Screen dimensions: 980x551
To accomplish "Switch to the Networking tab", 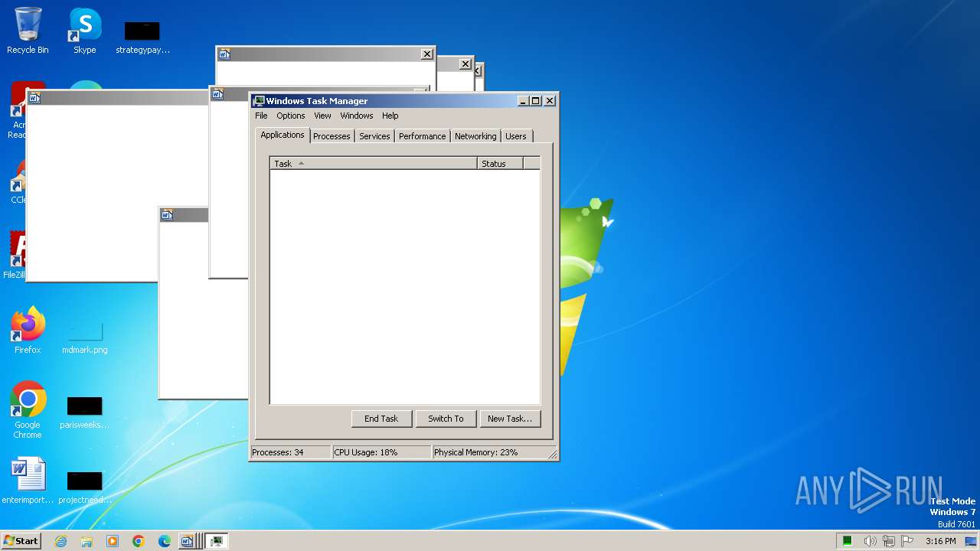I will click(475, 136).
